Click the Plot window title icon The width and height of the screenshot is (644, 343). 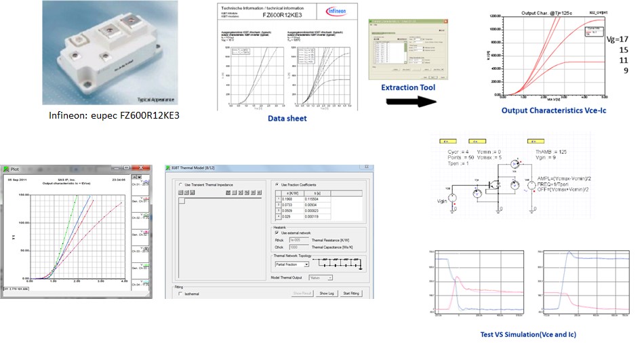coord(5,169)
